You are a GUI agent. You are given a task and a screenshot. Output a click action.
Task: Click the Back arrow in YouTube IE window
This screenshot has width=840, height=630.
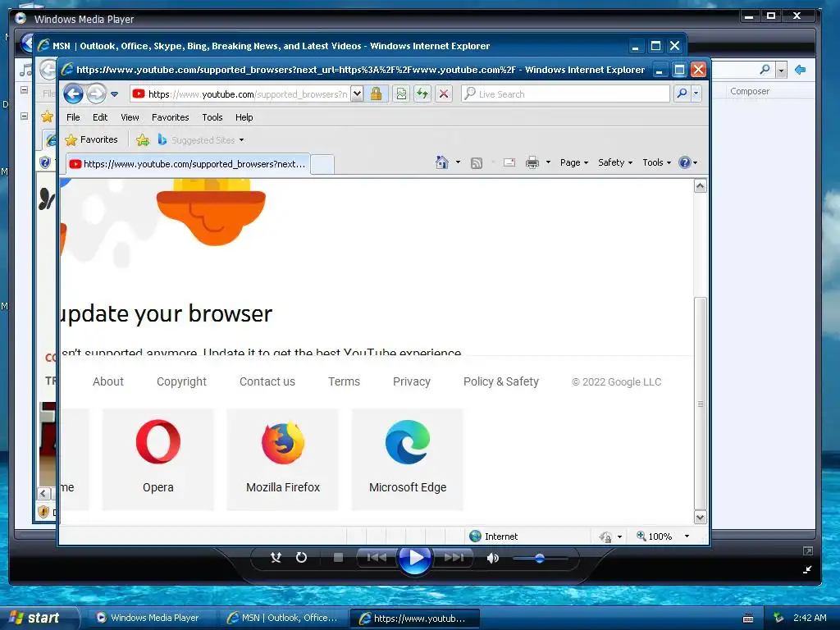(73, 94)
